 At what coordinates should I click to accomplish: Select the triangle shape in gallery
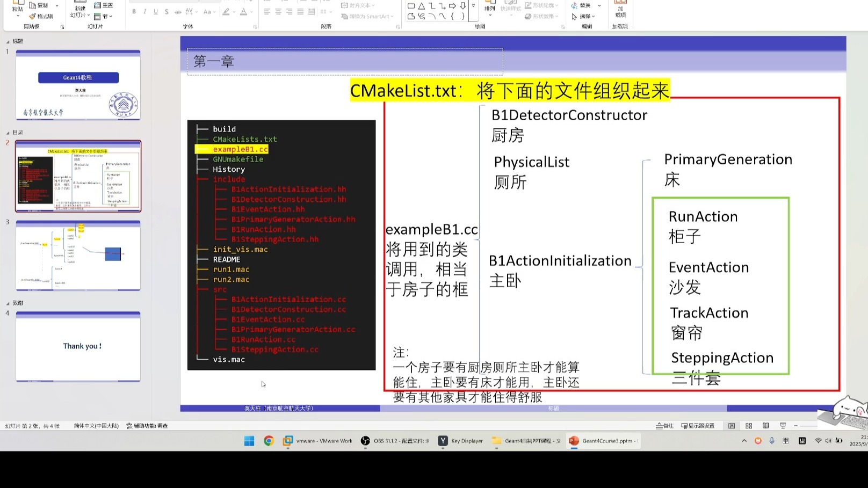coord(421,6)
